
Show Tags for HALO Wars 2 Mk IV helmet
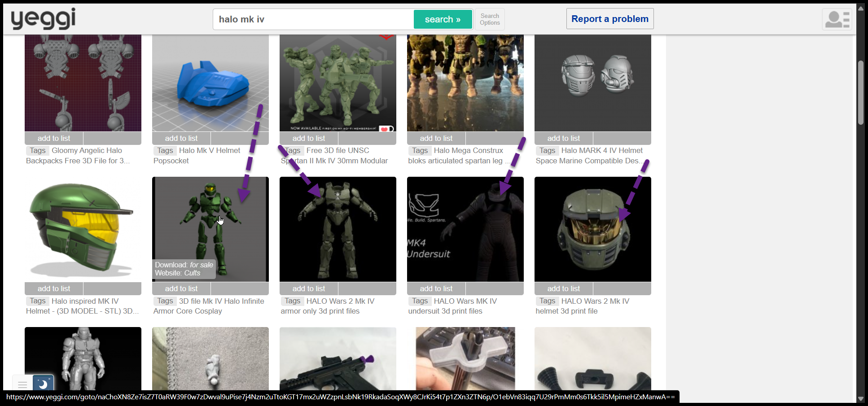coord(548,301)
